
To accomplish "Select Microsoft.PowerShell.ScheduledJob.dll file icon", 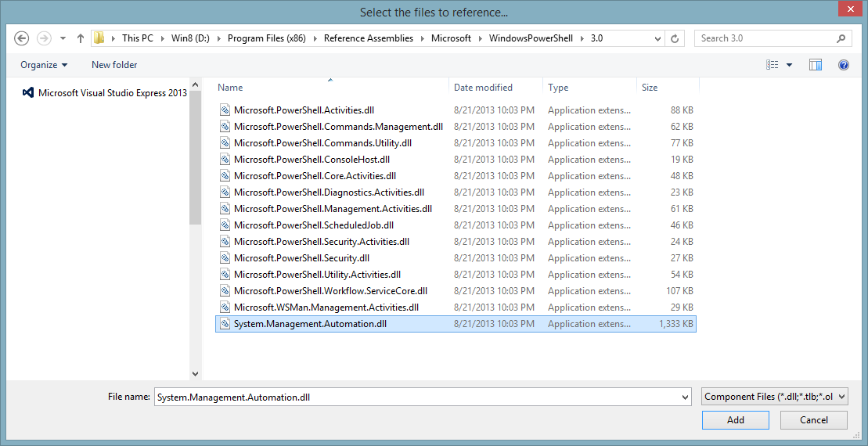I will [x=225, y=225].
